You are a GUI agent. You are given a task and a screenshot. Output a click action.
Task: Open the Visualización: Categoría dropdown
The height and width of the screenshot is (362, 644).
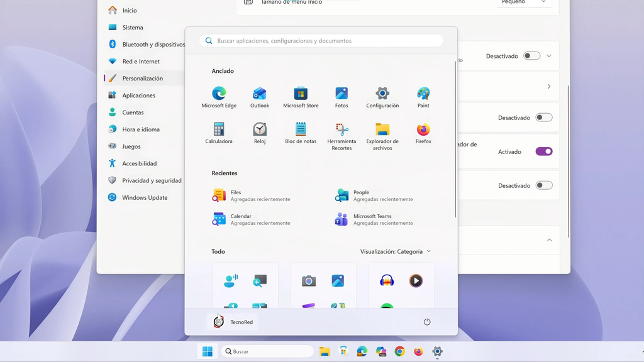pyautogui.click(x=396, y=251)
